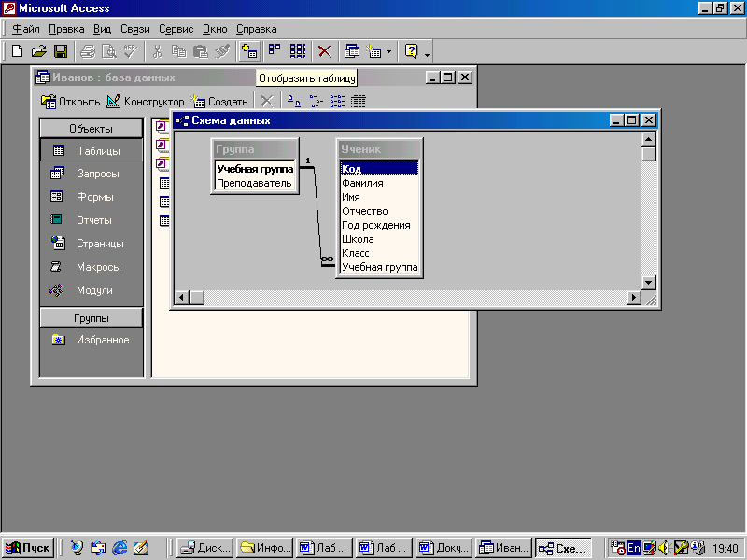Open the New Object dropdown arrow
The width and height of the screenshot is (747, 560).
pyautogui.click(x=388, y=51)
